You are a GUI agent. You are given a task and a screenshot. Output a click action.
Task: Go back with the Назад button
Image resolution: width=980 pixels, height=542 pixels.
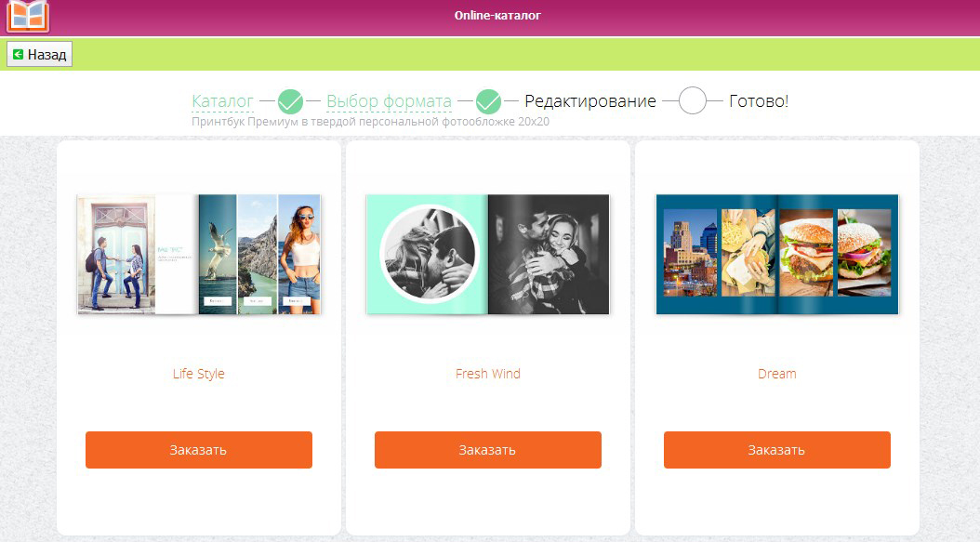[x=39, y=54]
